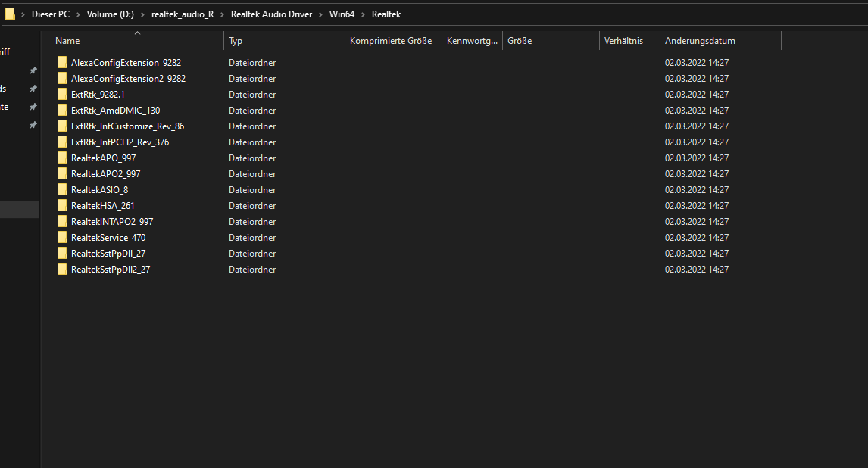Sort by the Kennwortg... column header
868x468 pixels.
472,40
